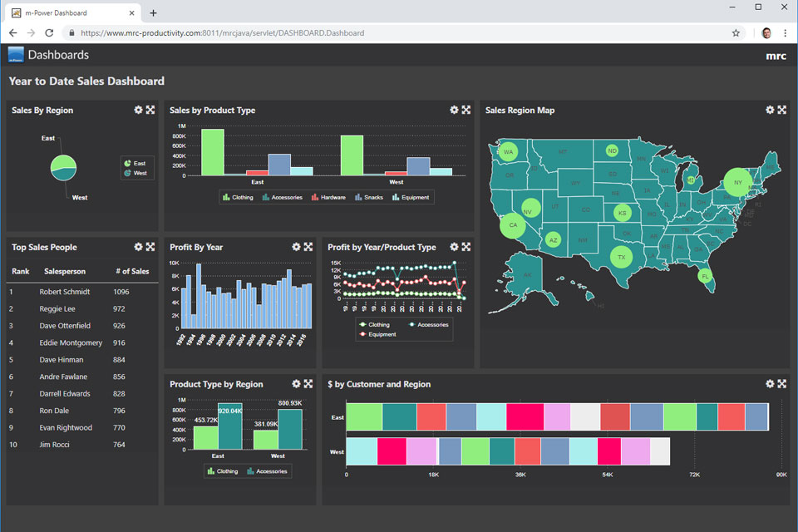
Task: Click the Dashboards header link
Action: click(58, 55)
